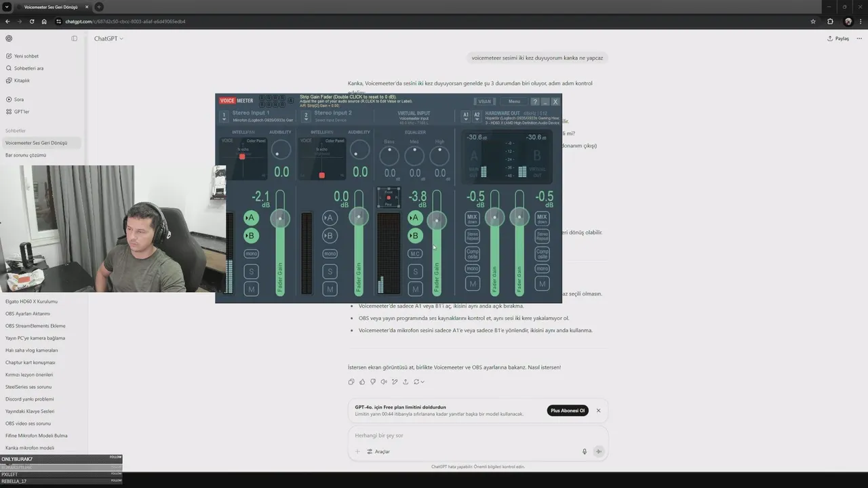Open the Araçlar tools menu
868x488 pixels.
tap(378, 451)
